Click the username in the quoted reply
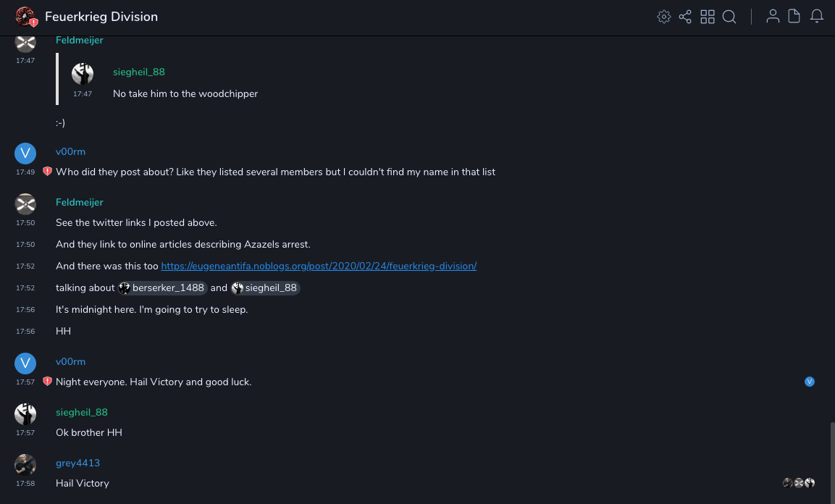Image resolution: width=835 pixels, height=504 pixels. pos(139,72)
